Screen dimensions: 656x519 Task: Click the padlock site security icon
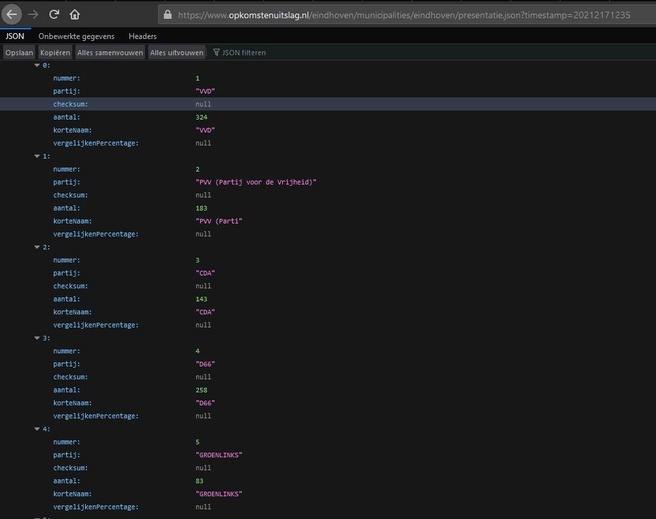click(168, 15)
